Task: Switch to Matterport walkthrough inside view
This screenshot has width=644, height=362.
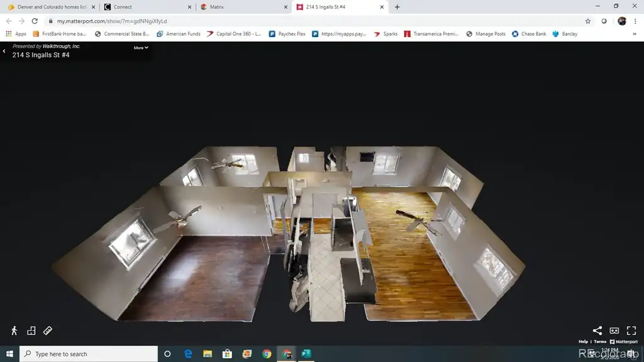Action: click(14, 331)
